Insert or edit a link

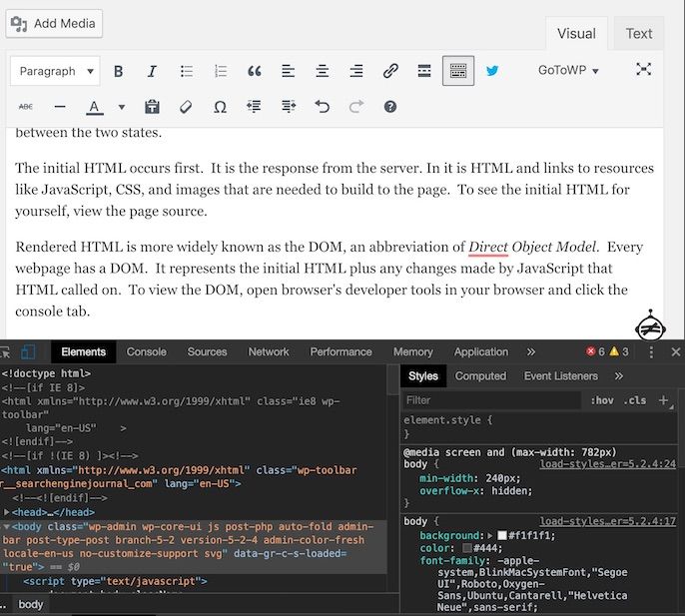coord(390,71)
